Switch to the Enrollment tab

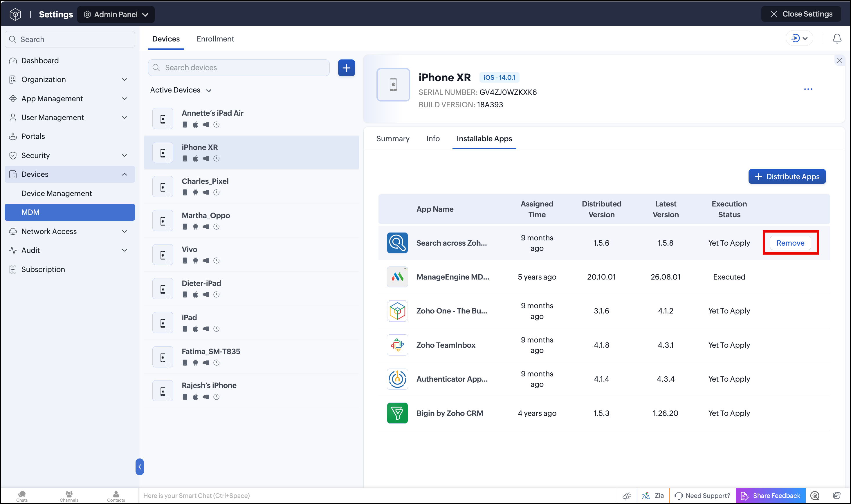[x=215, y=39]
